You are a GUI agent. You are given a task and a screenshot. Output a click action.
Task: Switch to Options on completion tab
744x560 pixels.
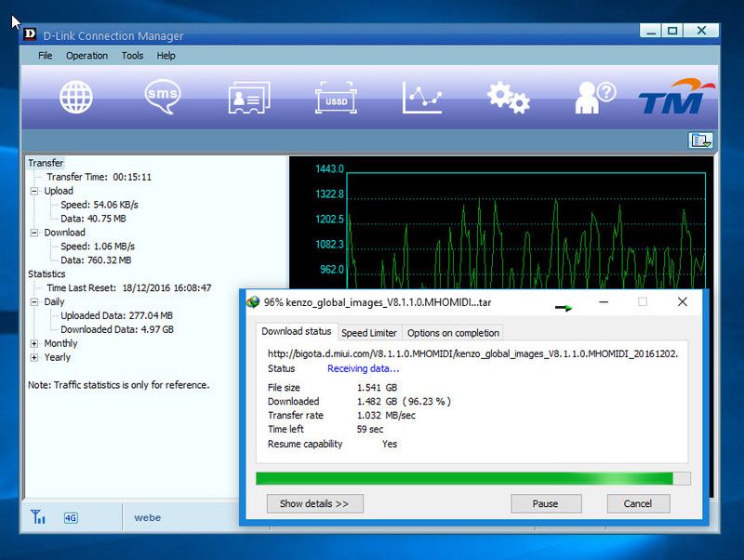point(453,333)
